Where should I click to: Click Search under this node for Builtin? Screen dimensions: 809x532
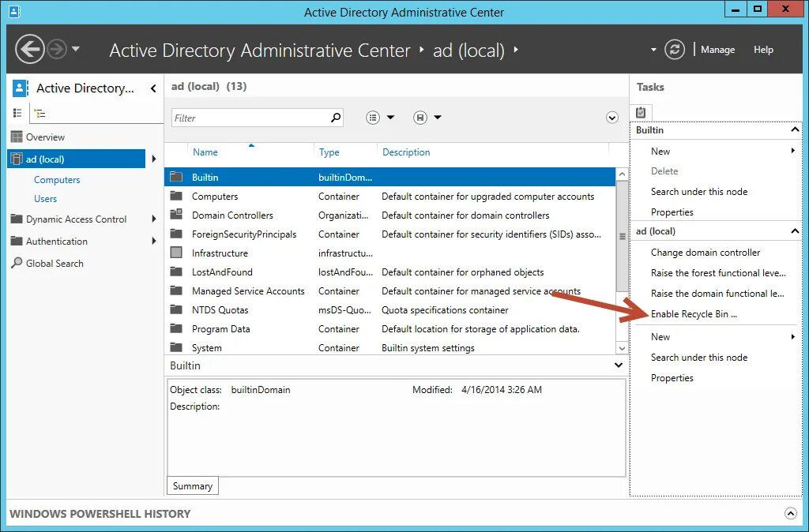[699, 192]
